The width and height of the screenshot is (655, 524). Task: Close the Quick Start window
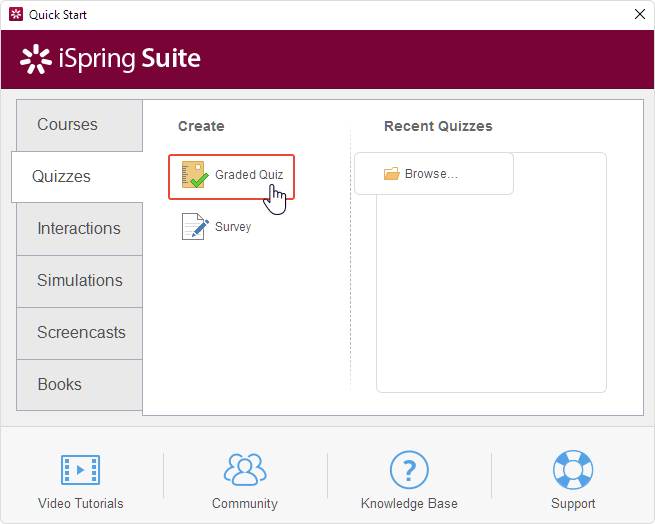[640, 14]
